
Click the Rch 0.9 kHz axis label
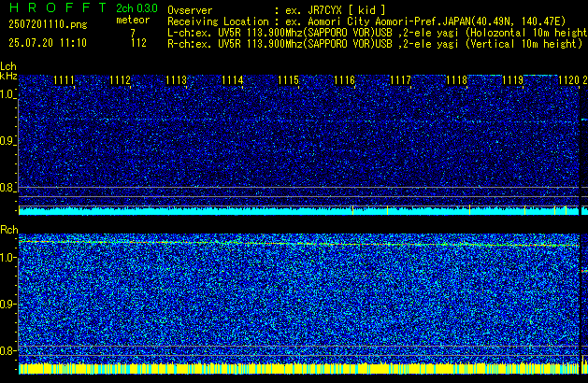pos(7,304)
